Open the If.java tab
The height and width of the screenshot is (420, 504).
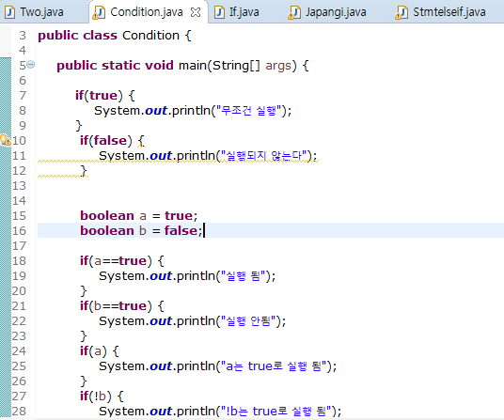coord(237,12)
